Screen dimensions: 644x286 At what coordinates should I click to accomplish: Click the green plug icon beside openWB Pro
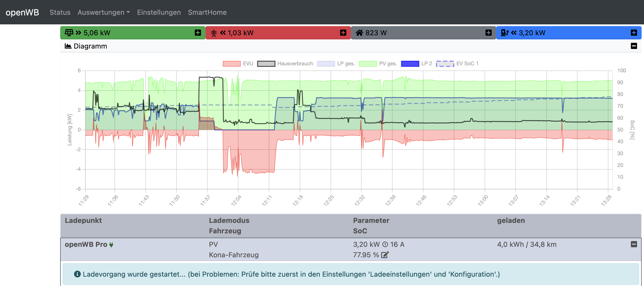[x=111, y=245]
